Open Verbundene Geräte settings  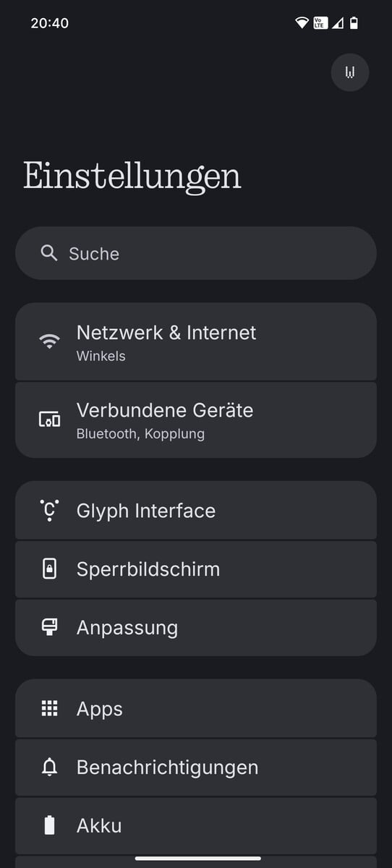pyautogui.click(x=196, y=420)
